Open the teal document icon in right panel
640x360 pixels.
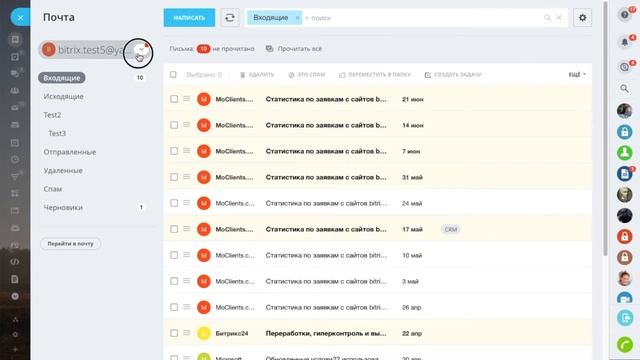625,318
